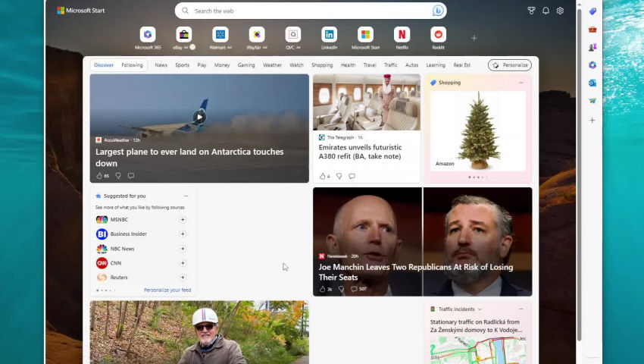The width and height of the screenshot is (644, 364).
Task: Click the Personalize button
Action: [510, 65]
